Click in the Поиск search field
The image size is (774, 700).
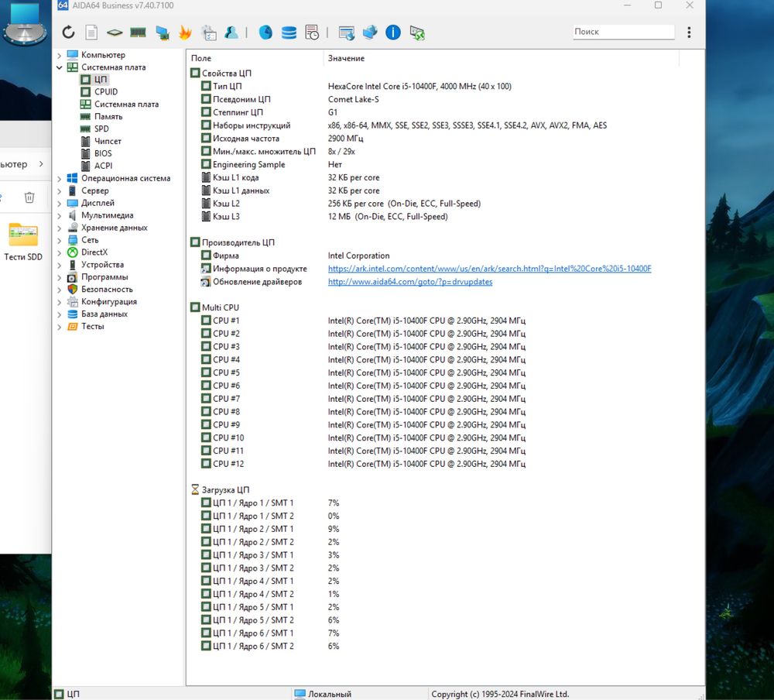pos(623,32)
